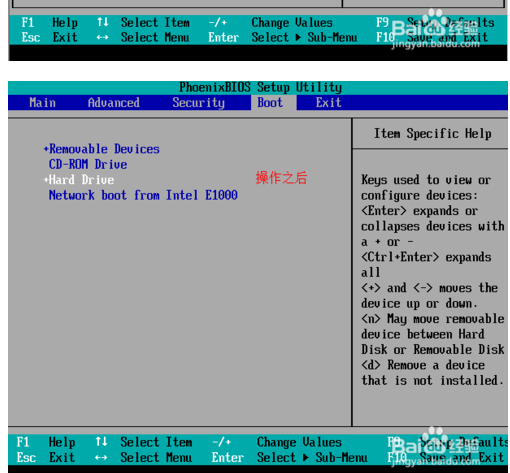The width and height of the screenshot is (510, 473).
Task: Open the Security tab
Action: [x=199, y=103]
